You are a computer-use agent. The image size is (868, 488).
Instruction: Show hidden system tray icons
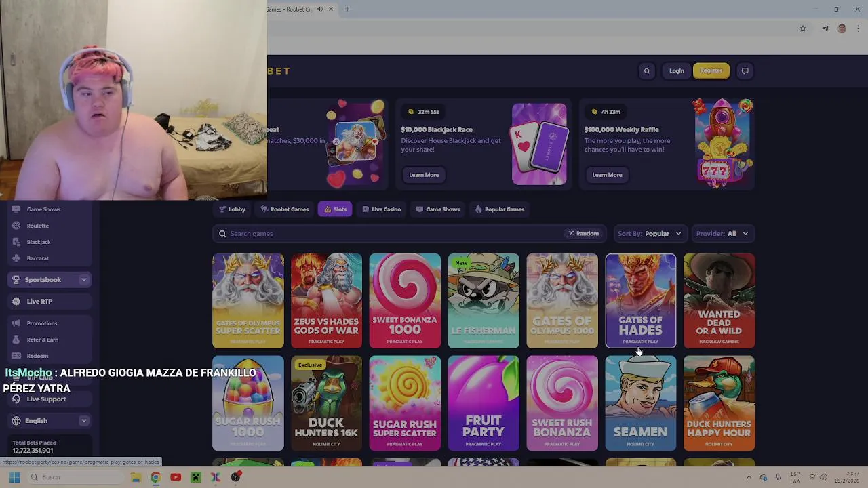tap(749, 477)
